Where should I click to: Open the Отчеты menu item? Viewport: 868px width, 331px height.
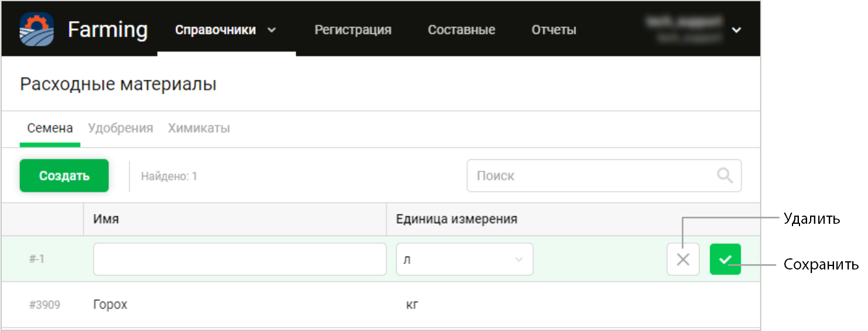click(x=554, y=30)
